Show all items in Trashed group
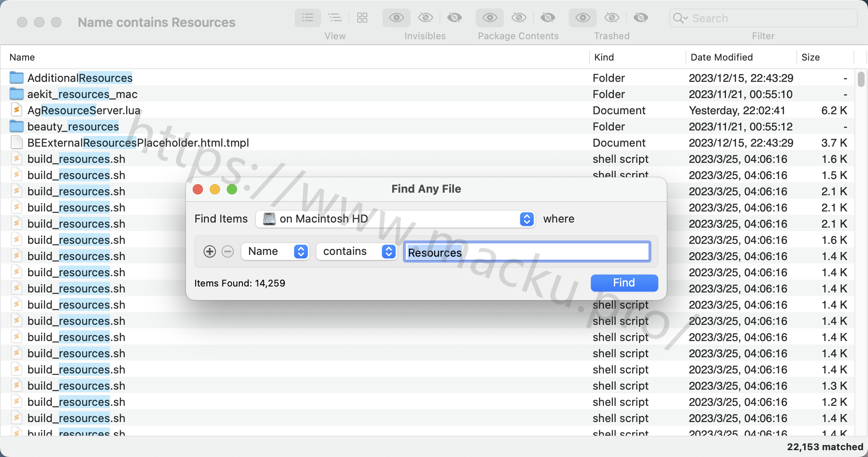This screenshot has width=868, height=457. tap(583, 18)
